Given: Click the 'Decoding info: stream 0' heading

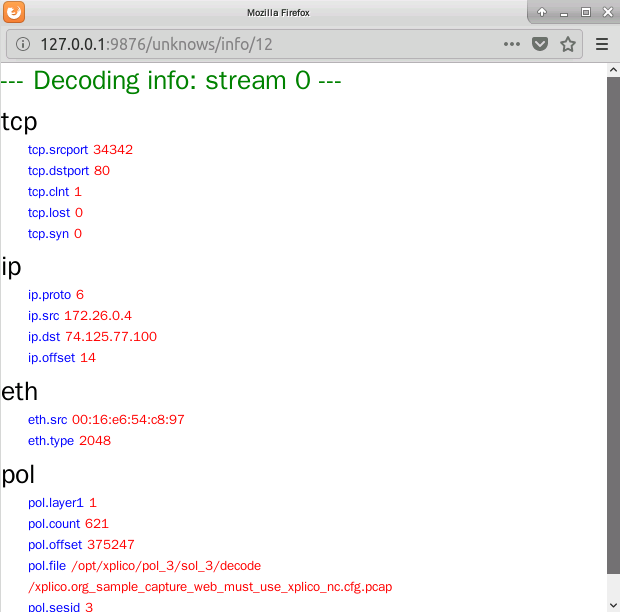Looking at the screenshot, I should tap(172, 81).
